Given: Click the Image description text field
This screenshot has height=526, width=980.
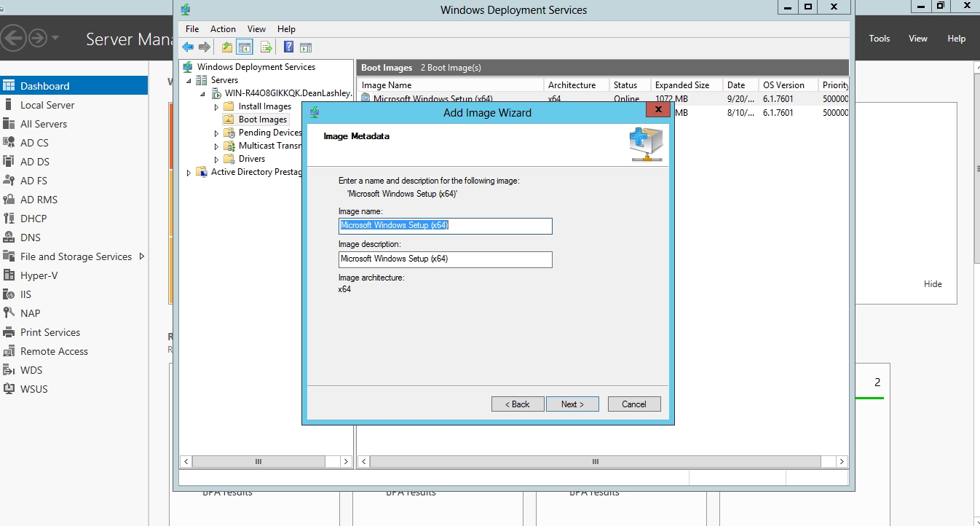Looking at the screenshot, I should pos(445,259).
